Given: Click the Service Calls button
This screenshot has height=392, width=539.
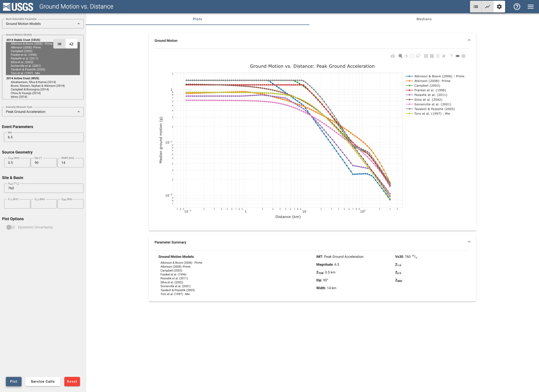Looking at the screenshot, I should click(x=43, y=382).
